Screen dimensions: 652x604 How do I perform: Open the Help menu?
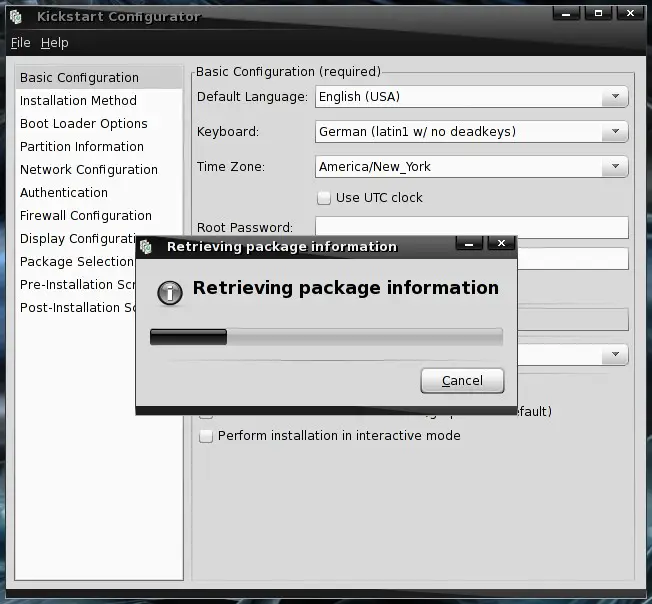point(54,43)
